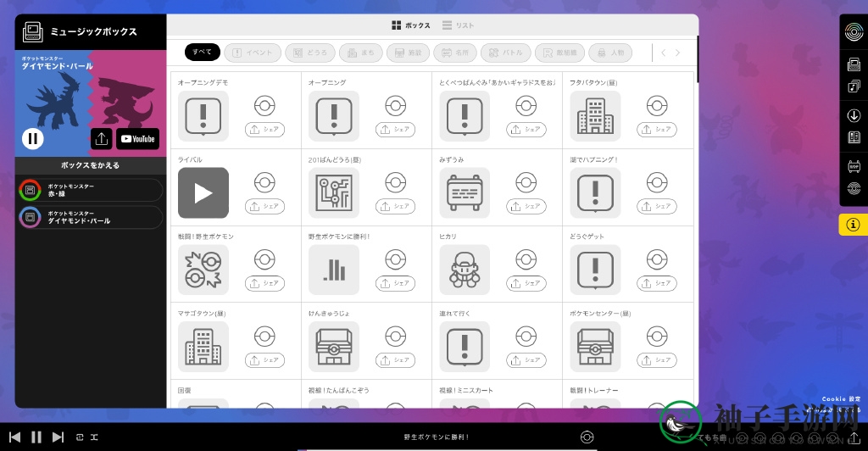The image size is (868, 451).
Task: Share the 連れて行く track
Action: 526,360
